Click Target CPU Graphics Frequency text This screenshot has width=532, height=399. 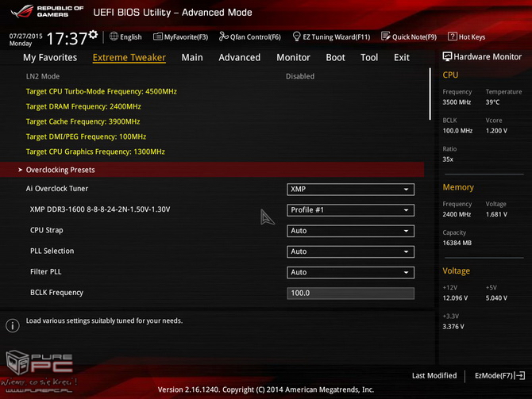(x=95, y=152)
